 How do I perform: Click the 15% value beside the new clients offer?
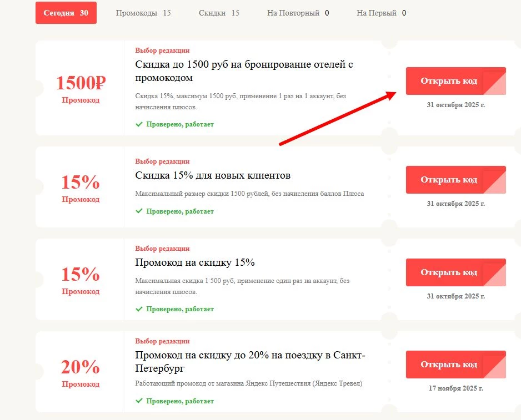pyautogui.click(x=81, y=183)
